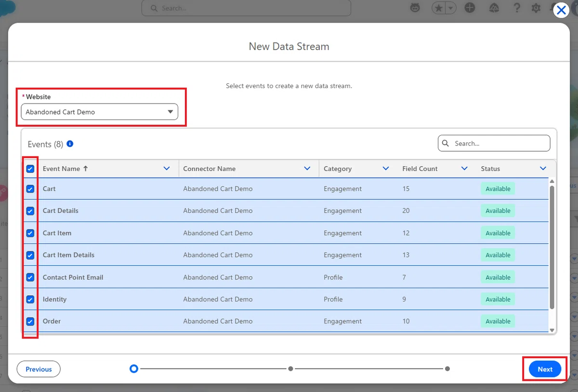The height and width of the screenshot is (392, 578).
Task: Click the Trailhead astro icon in header
Action: pos(415,8)
